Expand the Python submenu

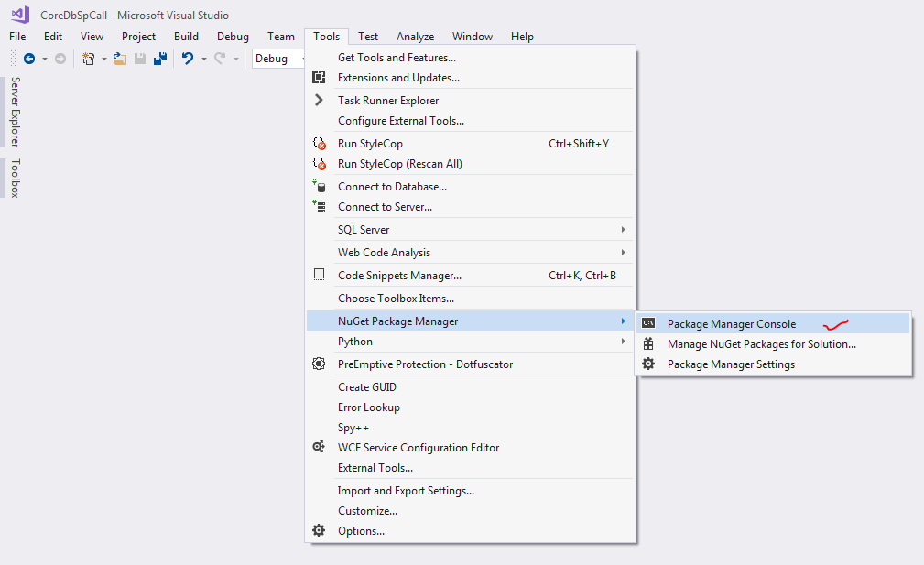click(355, 342)
